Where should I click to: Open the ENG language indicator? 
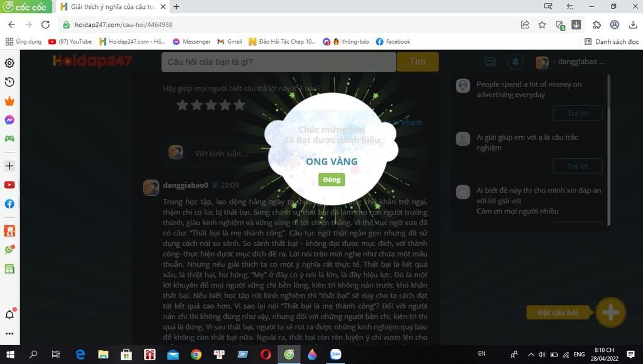click(579, 355)
